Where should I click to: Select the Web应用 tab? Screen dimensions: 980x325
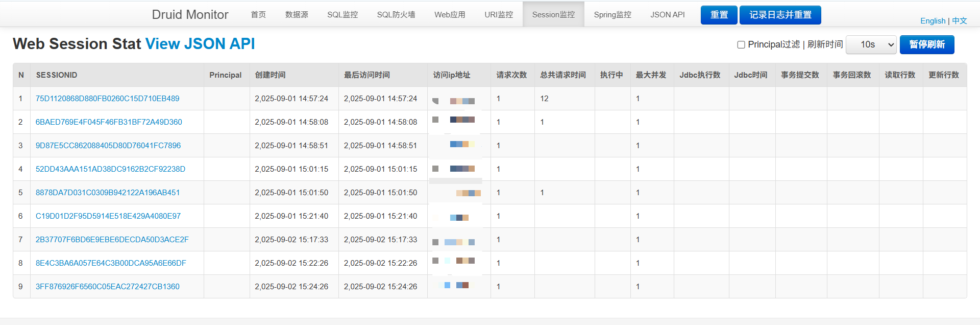tap(450, 15)
